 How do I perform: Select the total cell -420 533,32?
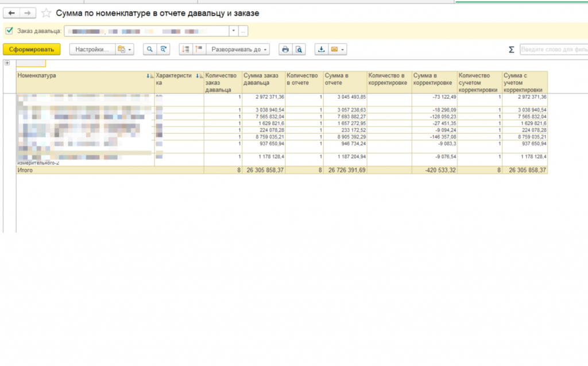(x=435, y=171)
